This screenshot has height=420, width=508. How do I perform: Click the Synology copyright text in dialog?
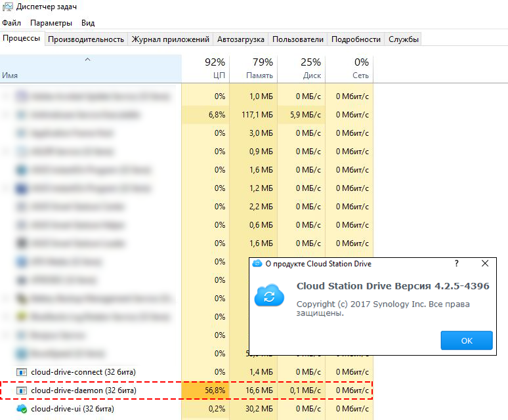383,308
